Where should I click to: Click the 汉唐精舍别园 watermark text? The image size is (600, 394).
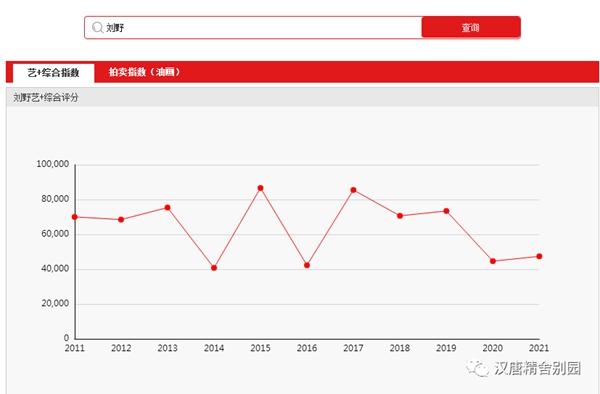tap(538, 368)
